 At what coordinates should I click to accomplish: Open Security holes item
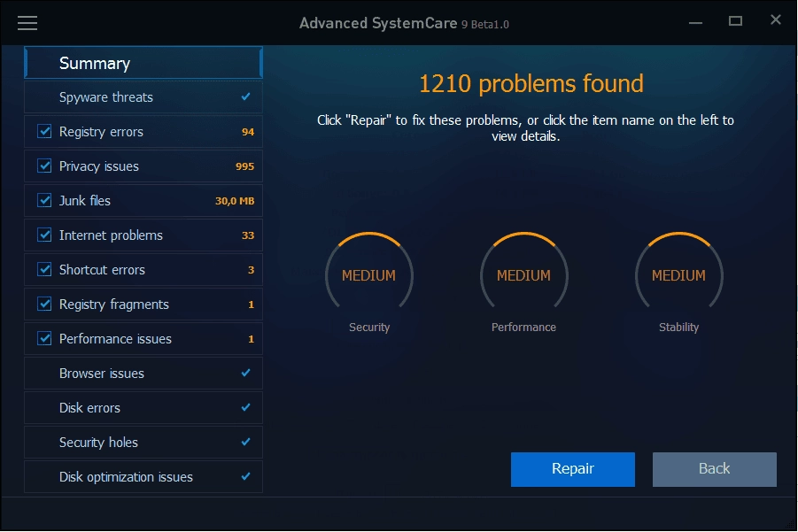[x=143, y=443]
